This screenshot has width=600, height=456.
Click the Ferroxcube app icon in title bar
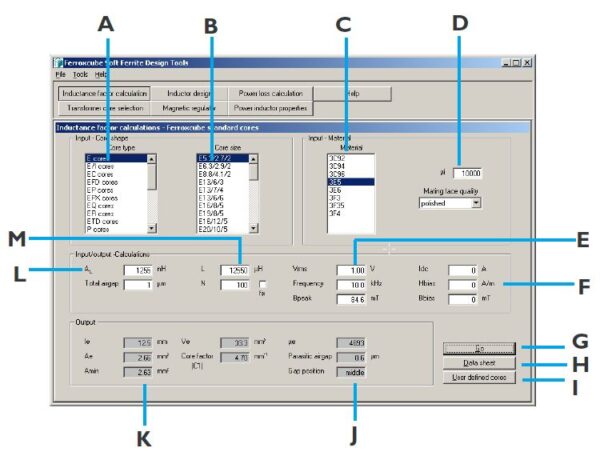(x=58, y=63)
